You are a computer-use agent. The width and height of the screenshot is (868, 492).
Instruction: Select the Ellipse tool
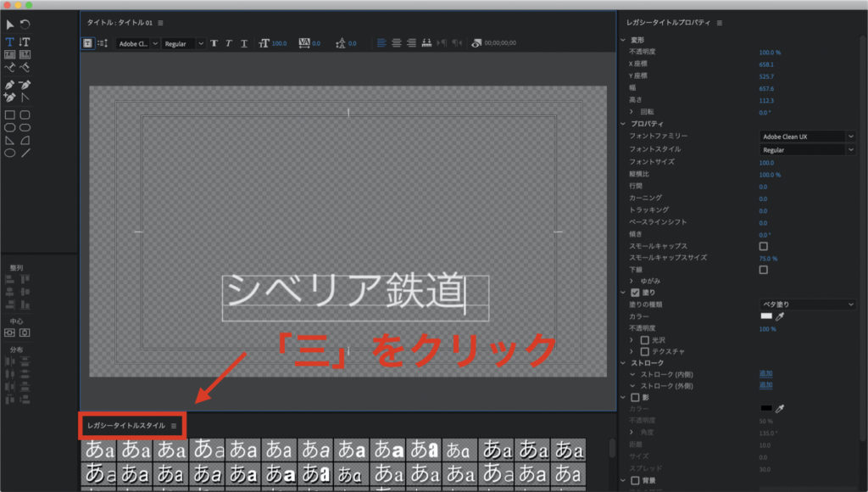10,153
